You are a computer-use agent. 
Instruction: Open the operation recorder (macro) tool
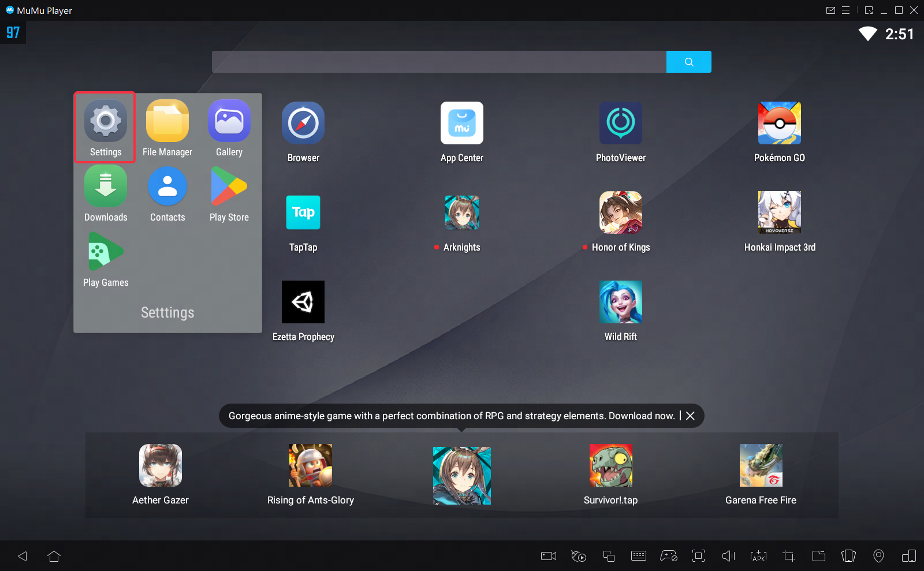[579, 556]
